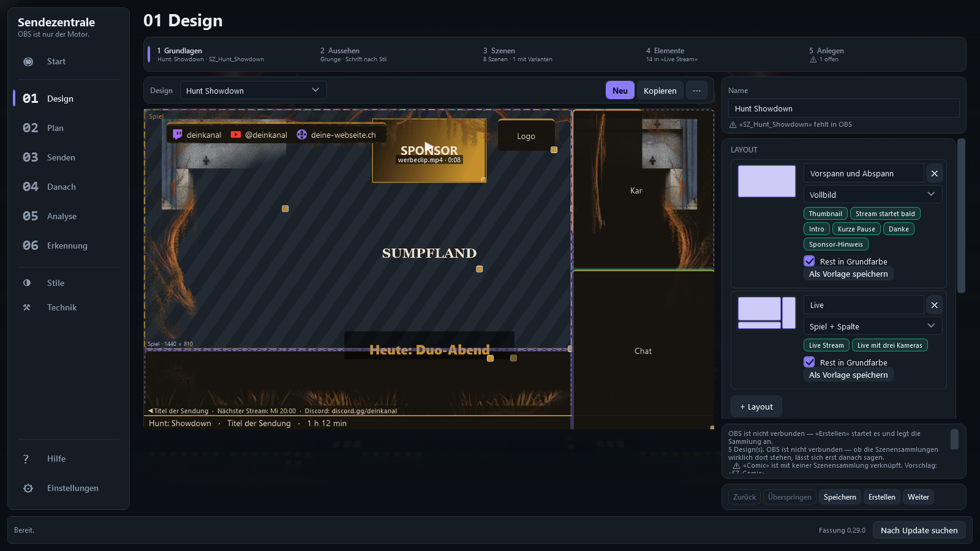Viewport: 980px width, 551px height.
Task: Click the Vollbild layout preview thumbnail
Action: click(766, 181)
